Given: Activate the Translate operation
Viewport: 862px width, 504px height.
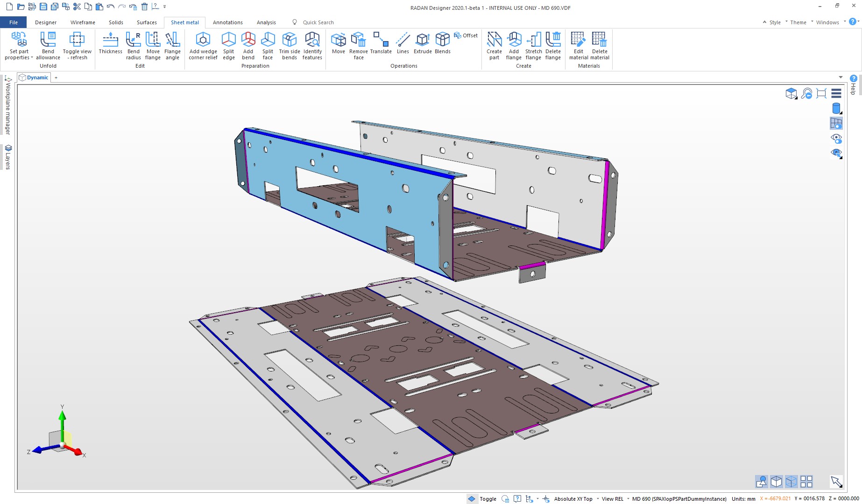Looking at the screenshot, I should [381, 45].
